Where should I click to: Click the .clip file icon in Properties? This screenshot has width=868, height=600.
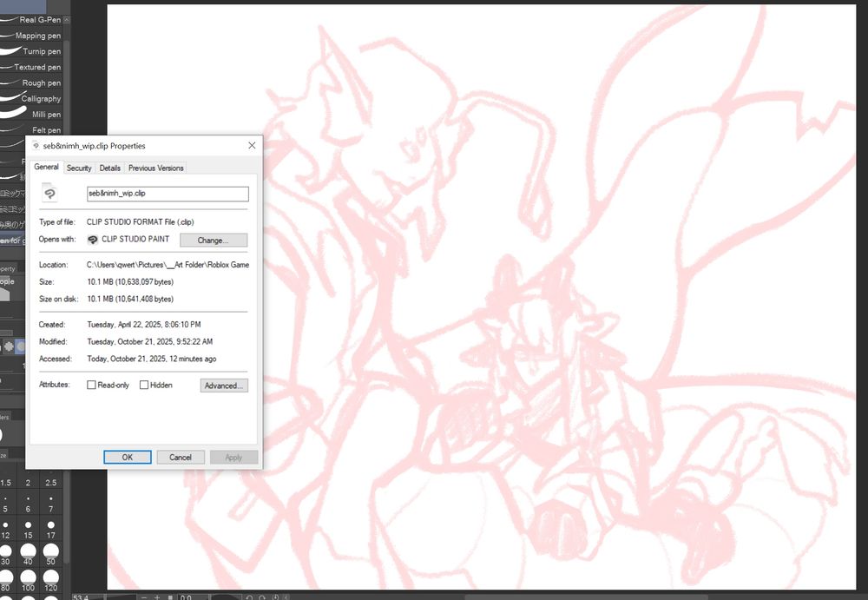tap(49, 193)
